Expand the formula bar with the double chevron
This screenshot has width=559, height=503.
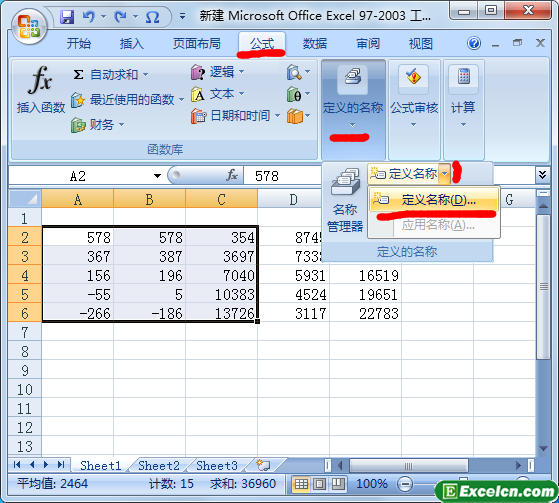(542, 175)
